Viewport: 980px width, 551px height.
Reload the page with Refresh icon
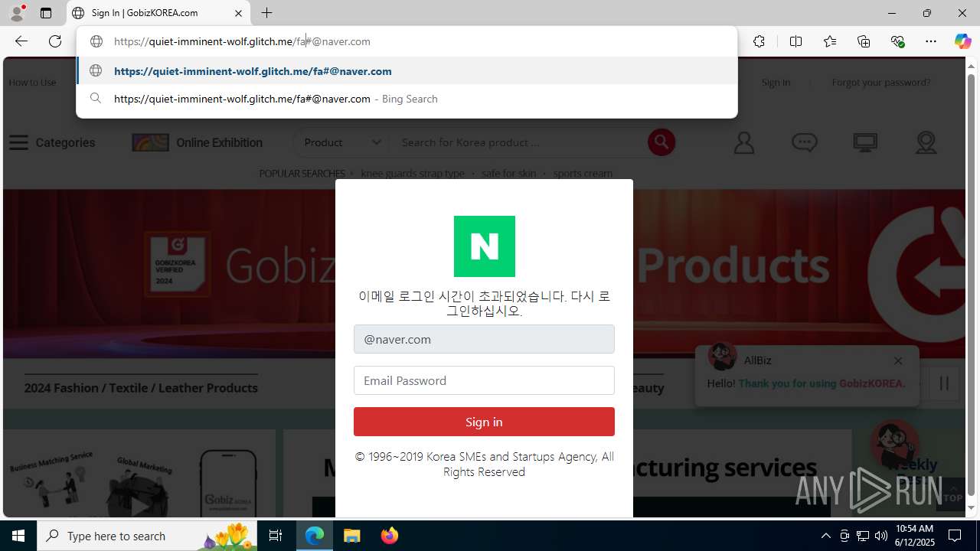(55, 41)
